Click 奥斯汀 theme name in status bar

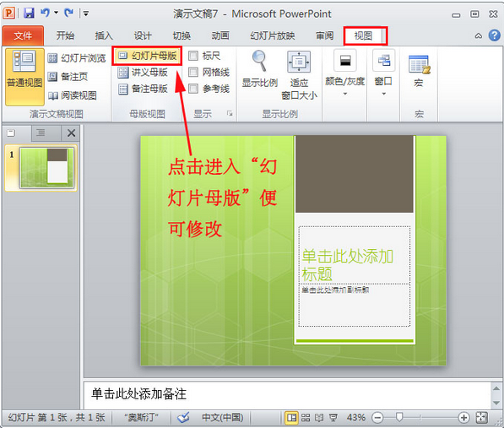tap(141, 418)
